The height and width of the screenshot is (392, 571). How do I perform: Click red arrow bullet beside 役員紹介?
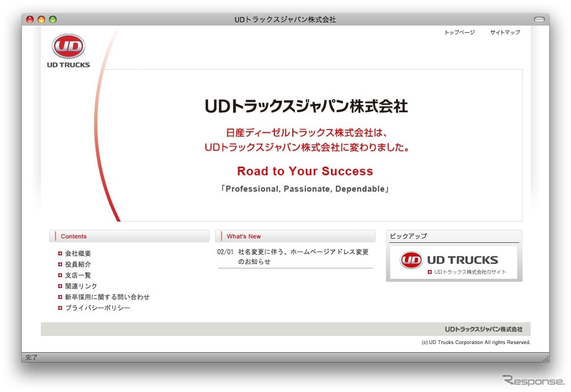click(60, 265)
